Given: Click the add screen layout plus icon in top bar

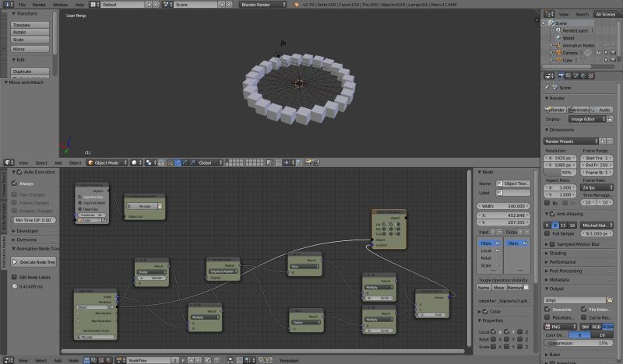Looking at the screenshot, I should pos(149,5).
